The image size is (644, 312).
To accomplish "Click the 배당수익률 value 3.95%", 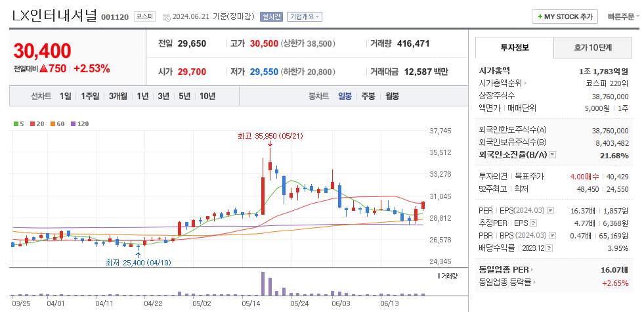I will click(618, 248).
